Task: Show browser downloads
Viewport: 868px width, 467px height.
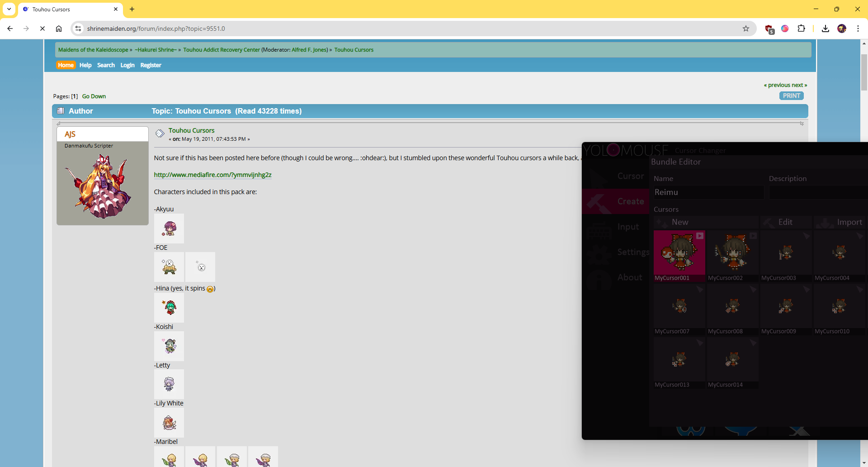Action: [x=826, y=29]
